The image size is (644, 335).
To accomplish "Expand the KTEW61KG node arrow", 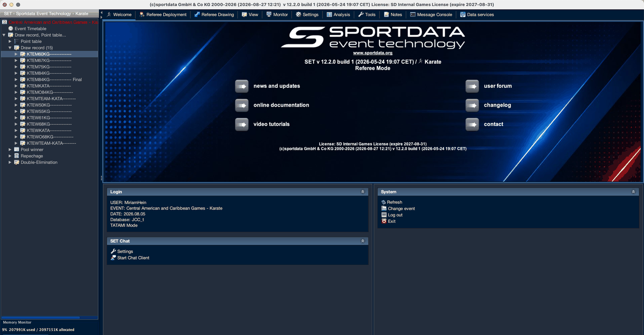I will [16, 118].
